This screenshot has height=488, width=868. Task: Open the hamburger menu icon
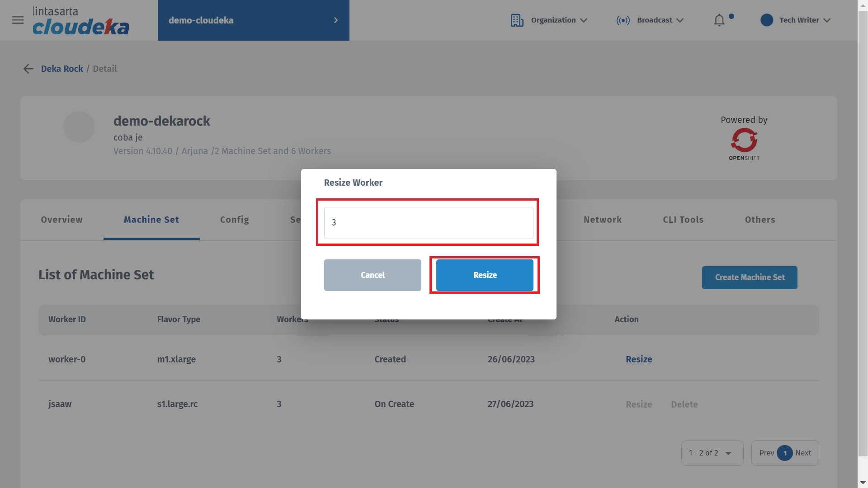click(18, 20)
